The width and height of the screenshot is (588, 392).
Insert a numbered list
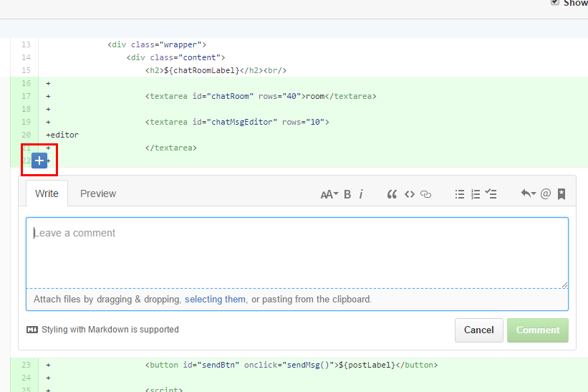[476, 194]
